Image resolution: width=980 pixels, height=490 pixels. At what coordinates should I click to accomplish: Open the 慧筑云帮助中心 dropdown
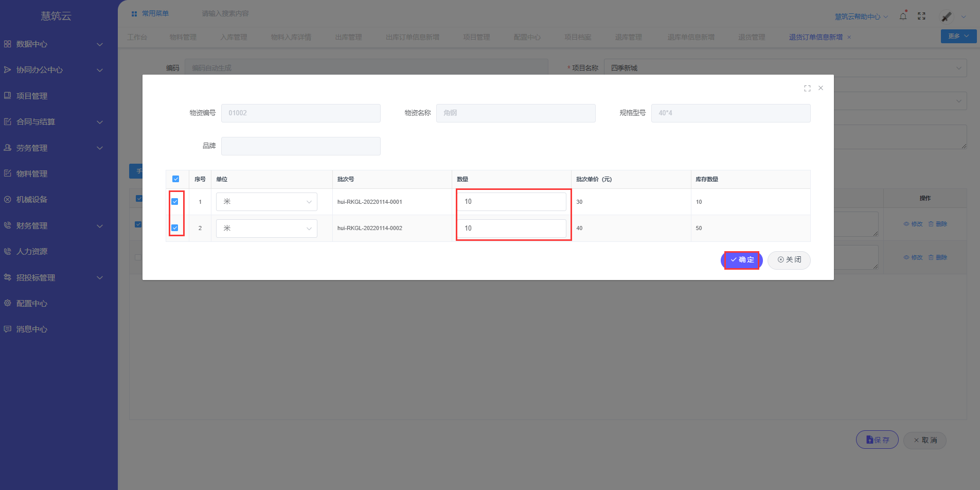pyautogui.click(x=861, y=16)
